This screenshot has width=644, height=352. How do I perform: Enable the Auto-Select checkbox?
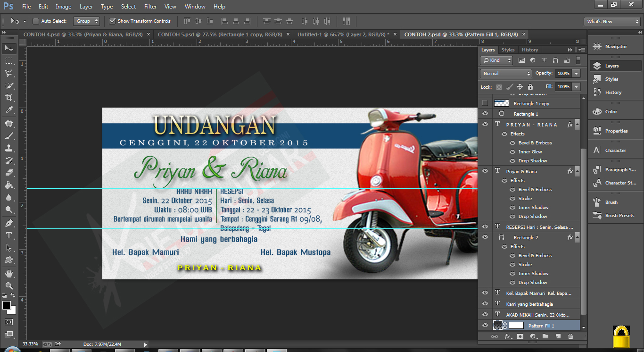point(36,21)
